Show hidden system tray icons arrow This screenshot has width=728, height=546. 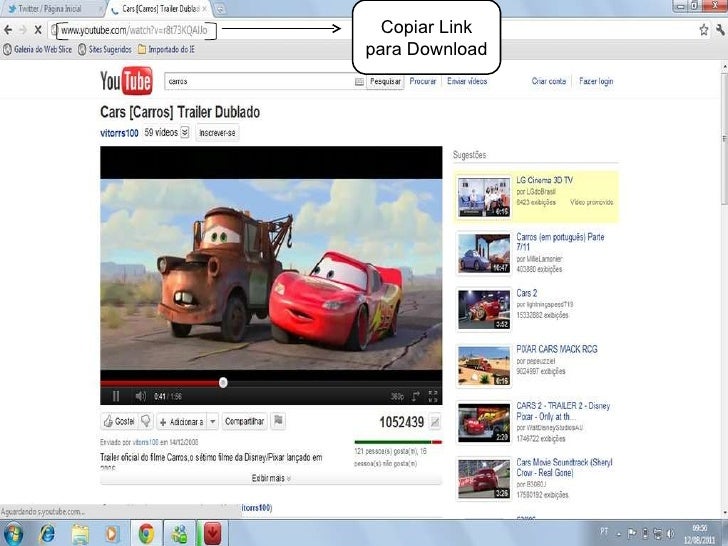(619, 534)
